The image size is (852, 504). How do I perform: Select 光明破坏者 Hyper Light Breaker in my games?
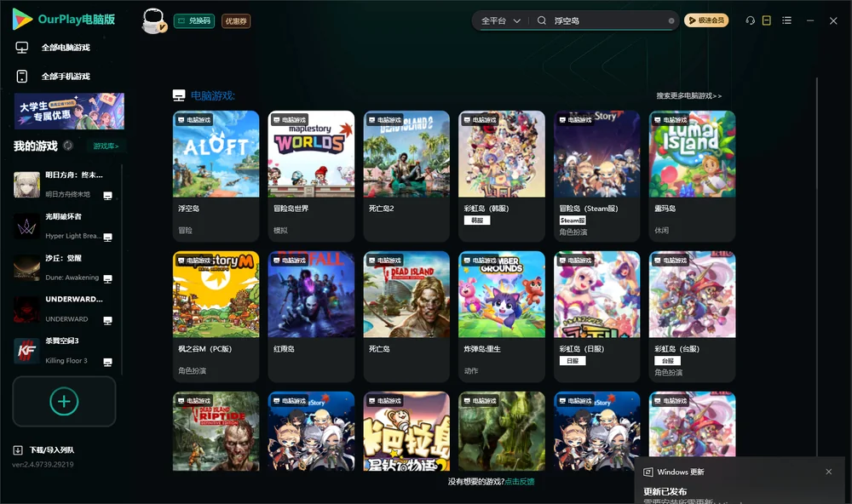63,226
